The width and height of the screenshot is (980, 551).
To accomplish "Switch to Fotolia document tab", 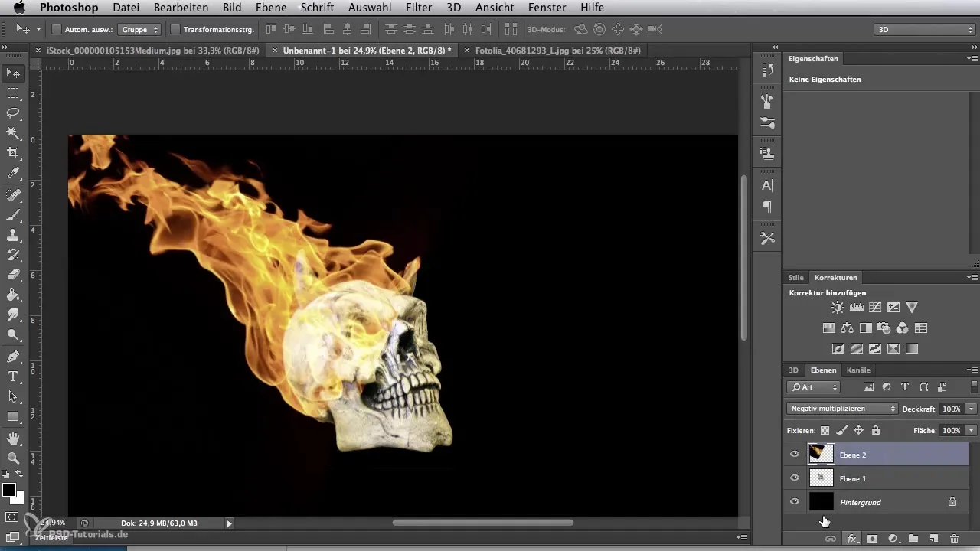I will 557,50.
